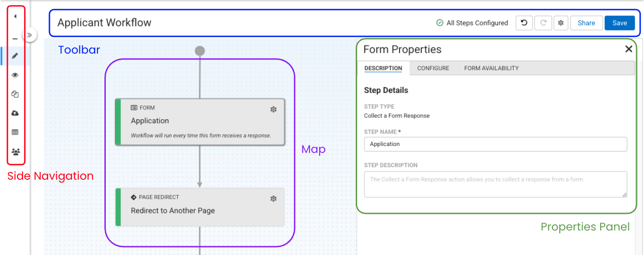Click the green check status icon
The image size is (644, 255).
point(440,23)
